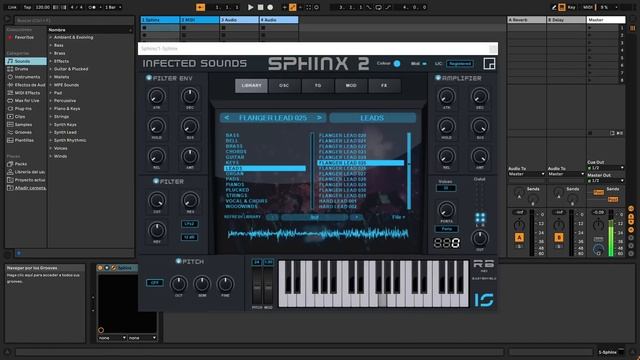Screen dimensions: 640x360
Task: Click the Tap tempo button
Action: (x=27, y=7)
